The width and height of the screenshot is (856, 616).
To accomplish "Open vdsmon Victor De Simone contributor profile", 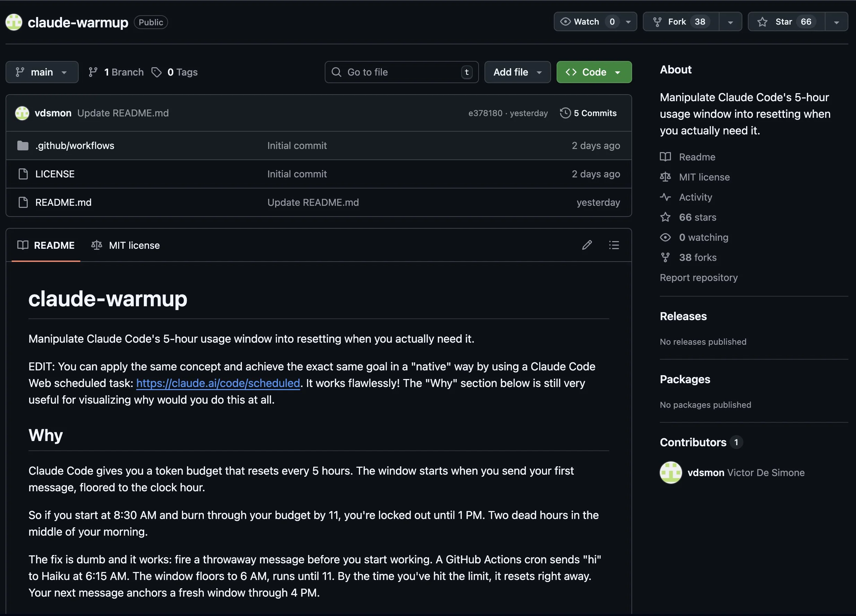I will click(746, 472).
